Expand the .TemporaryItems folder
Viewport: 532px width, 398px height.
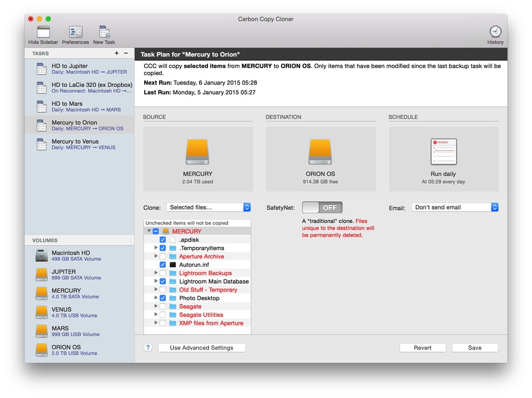[x=156, y=248]
